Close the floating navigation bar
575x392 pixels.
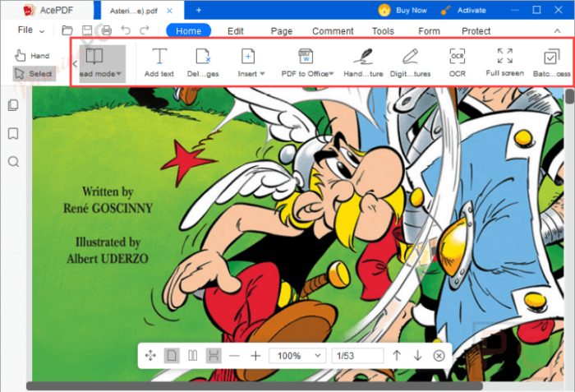[x=439, y=355]
